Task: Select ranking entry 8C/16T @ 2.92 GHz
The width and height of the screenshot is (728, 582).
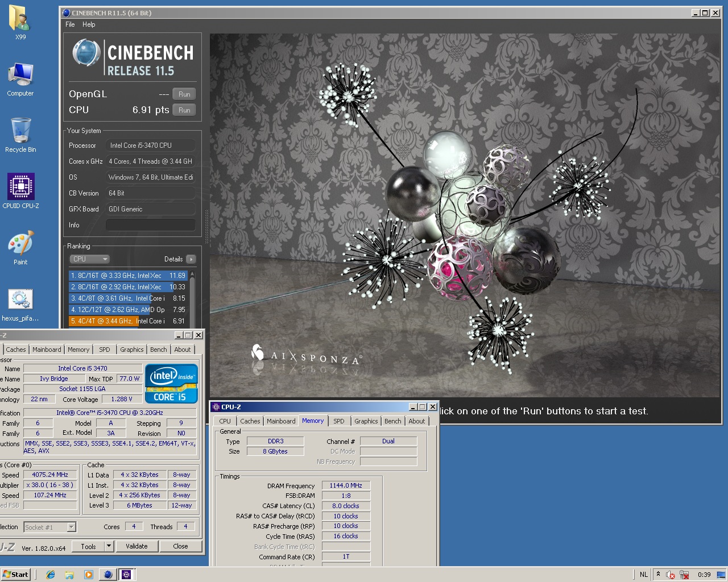Action: pyautogui.click(x=128, y=287)
